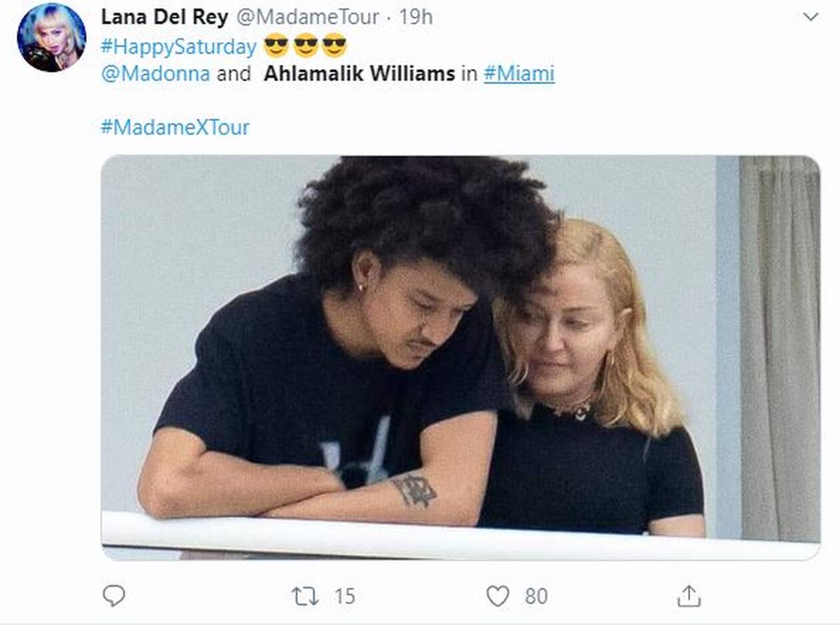Open the tweet's attached photo
The width and height of the screenshot is (840, 625).
pos(460,358)
